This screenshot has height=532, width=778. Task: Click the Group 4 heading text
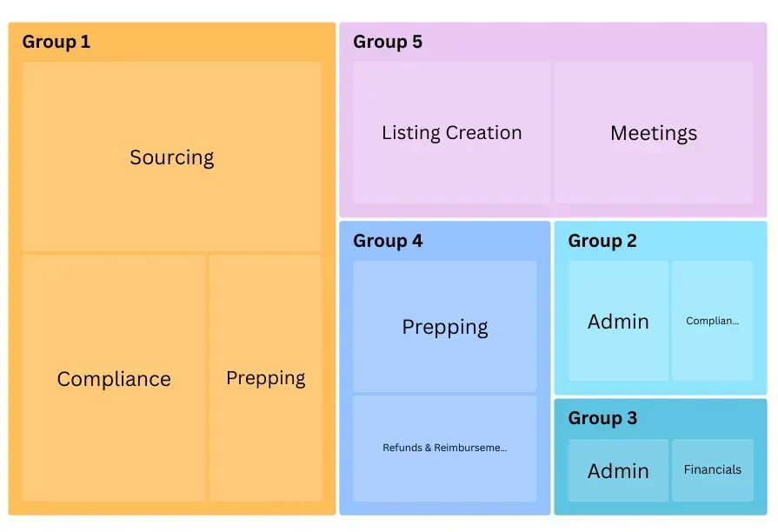click(x=387, y=241)
